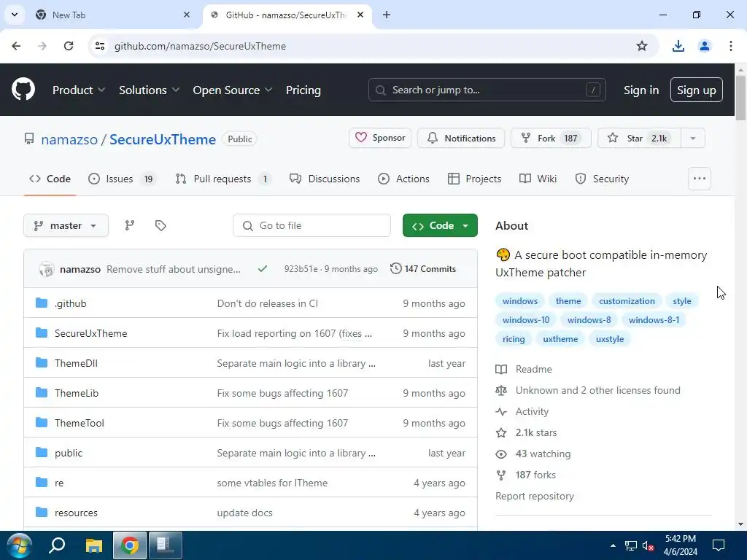This screenshot has width=747, height=560.
Task: Click the Sign up button
Action: 696,90
